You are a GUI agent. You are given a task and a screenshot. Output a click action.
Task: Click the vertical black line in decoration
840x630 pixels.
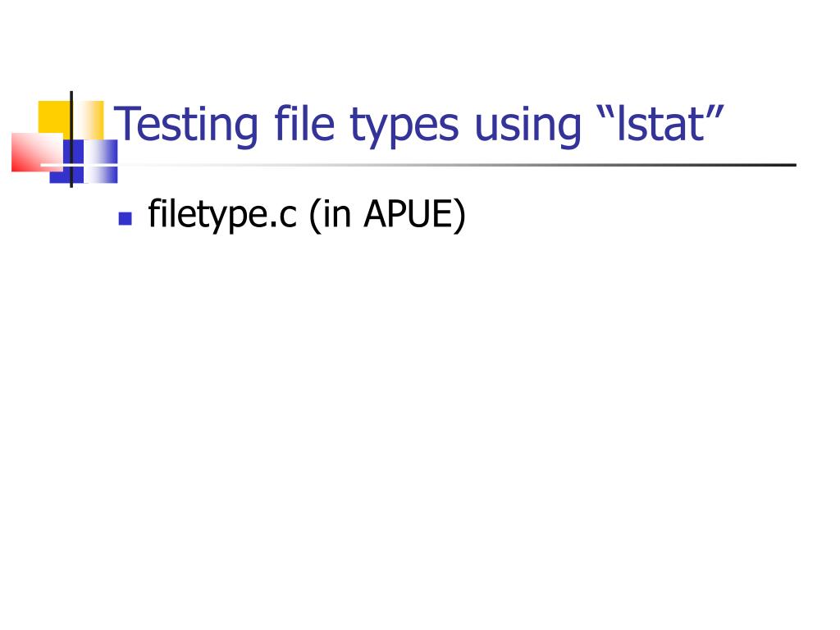coord(71,139)
